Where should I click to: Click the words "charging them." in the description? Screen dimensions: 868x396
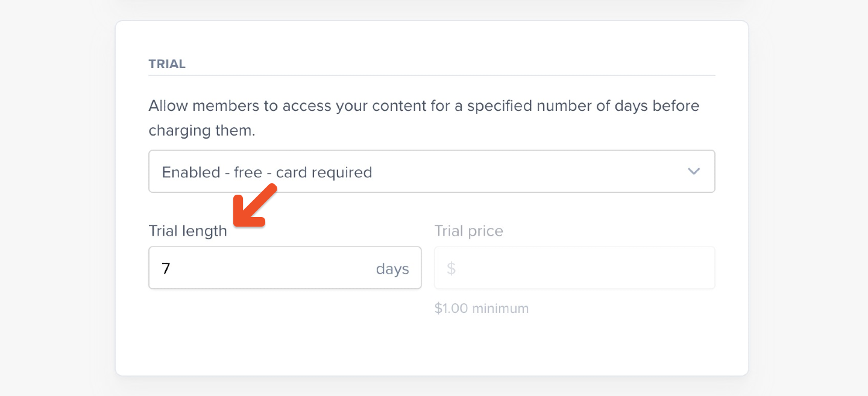202,131
